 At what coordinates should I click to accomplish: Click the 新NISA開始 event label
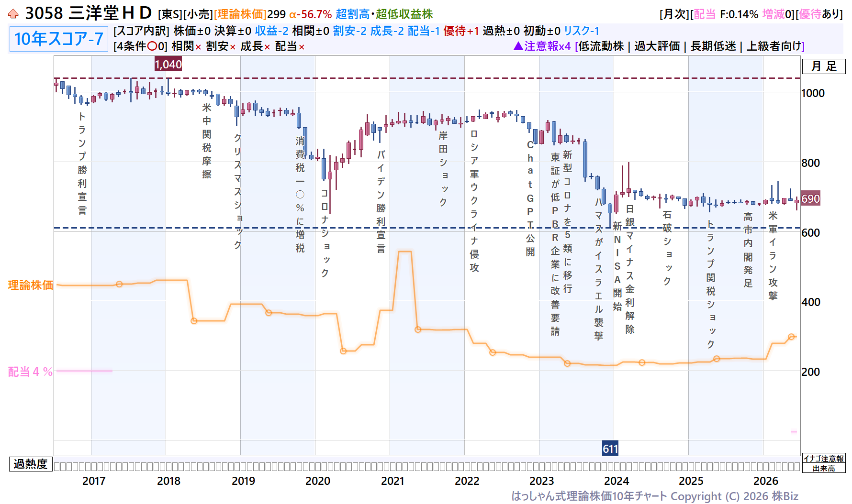coord(617,266)
